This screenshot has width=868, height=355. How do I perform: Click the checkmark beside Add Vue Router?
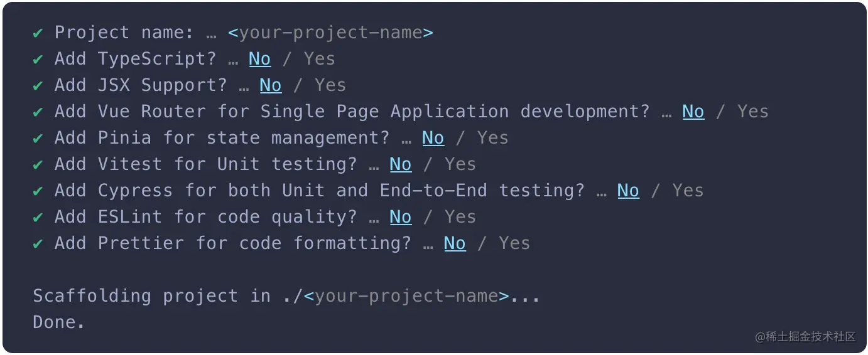coord(38,112)
